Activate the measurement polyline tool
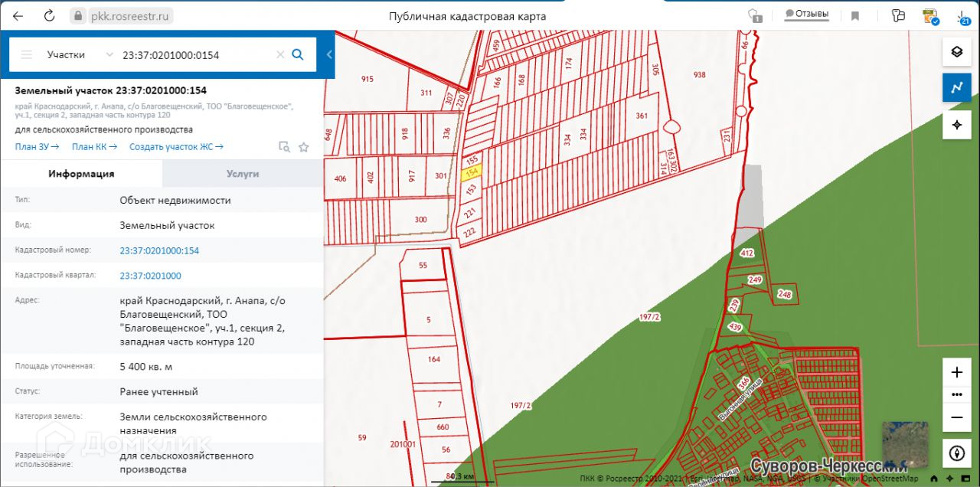Viewport: 980px width, 487px height. 956,88
